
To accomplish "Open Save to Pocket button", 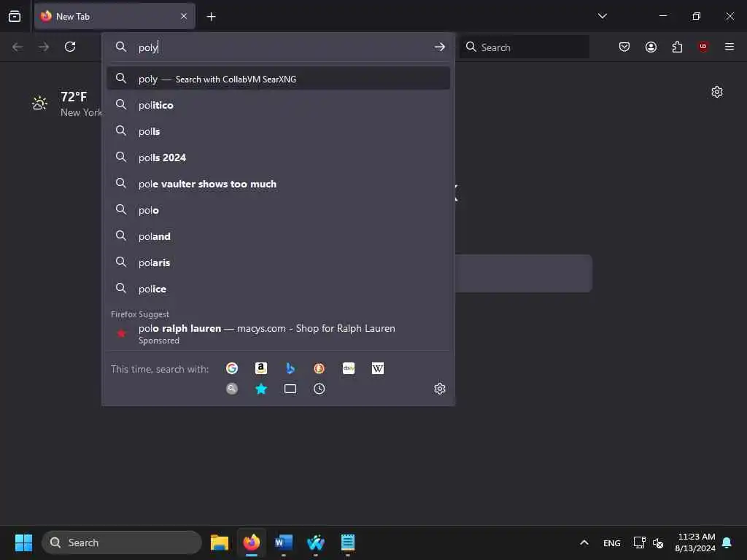I will tap(624, 47).
